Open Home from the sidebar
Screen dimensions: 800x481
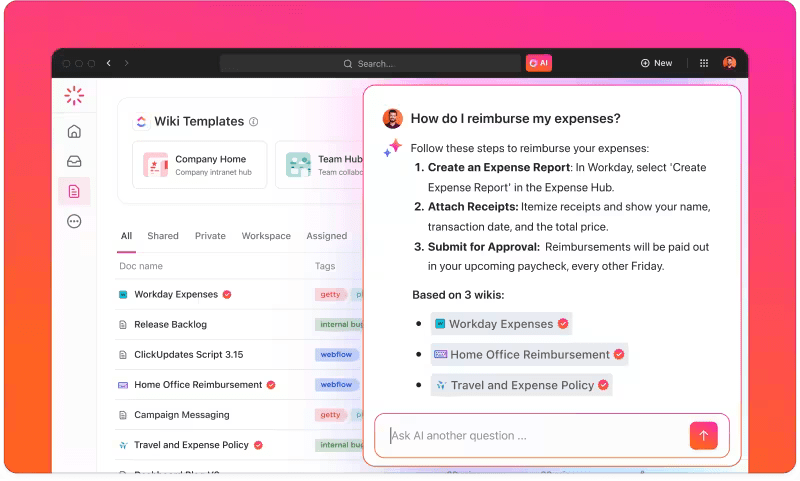pyautogui.click(x=74, y=132)
